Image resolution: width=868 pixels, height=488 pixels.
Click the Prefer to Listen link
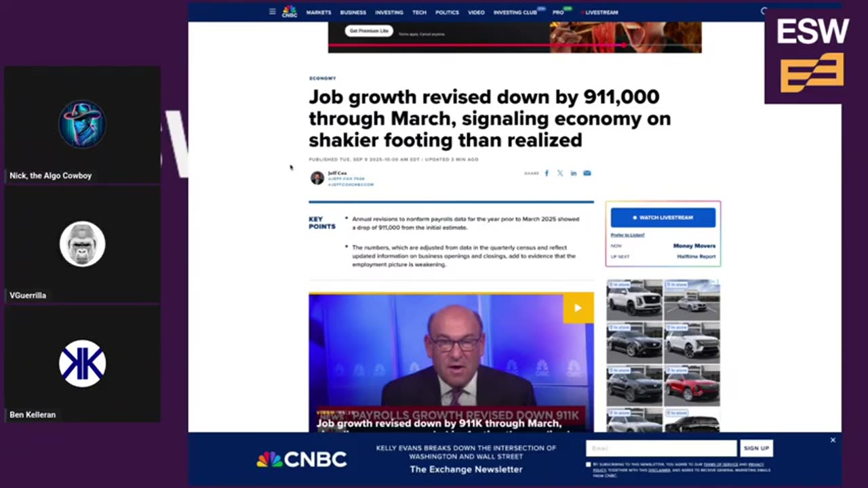[x=627, y=235]
